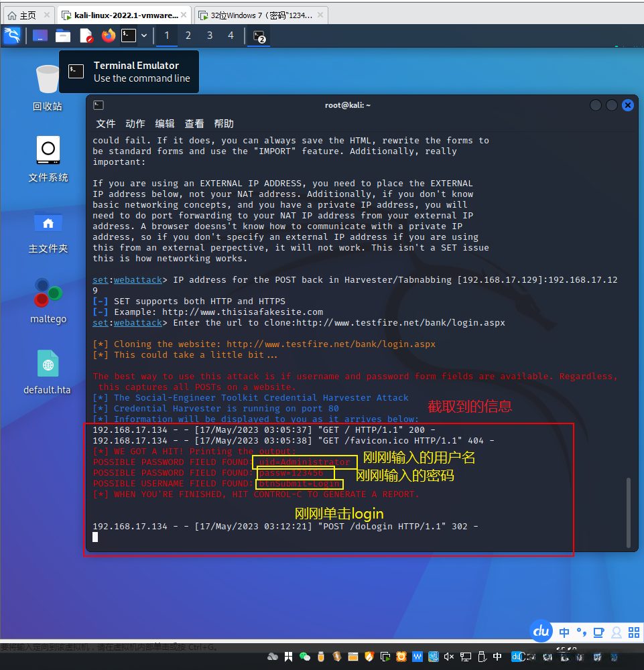Close the 主页 tab

click(x=47, y=15)
